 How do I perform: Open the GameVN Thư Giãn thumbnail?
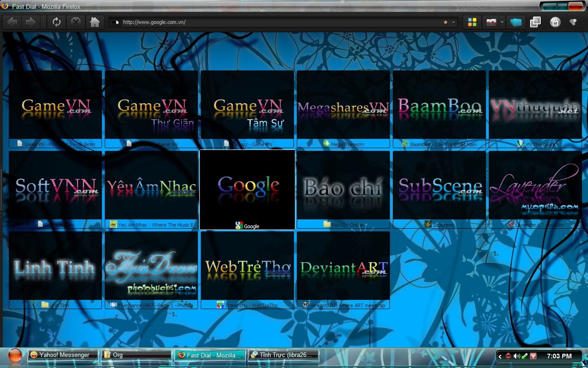click(x=151, y=105)
